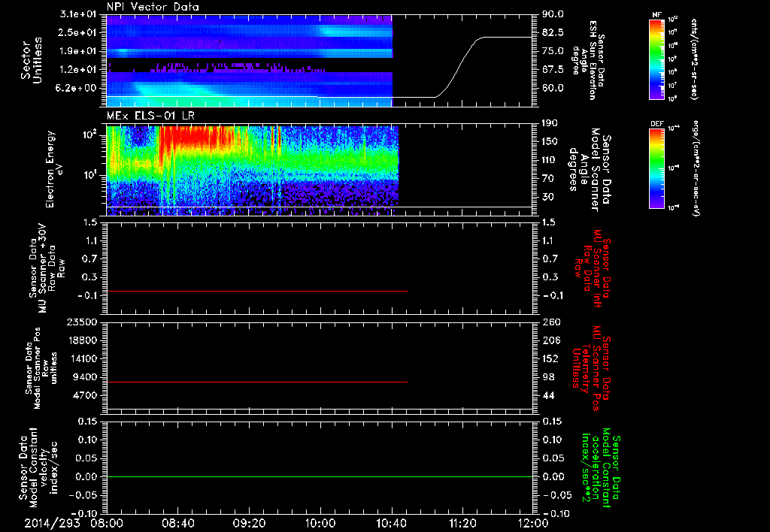This screenshot has width=770, height=532.
Task: Click the '9400' scanner position axis value
Action: [86, 377]
